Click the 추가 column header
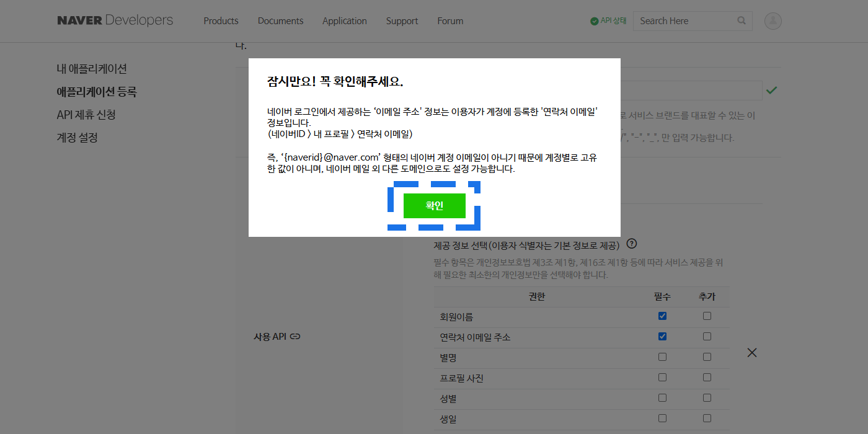The width and height of the screenshot is (868, 434). (x=707, y=297)
